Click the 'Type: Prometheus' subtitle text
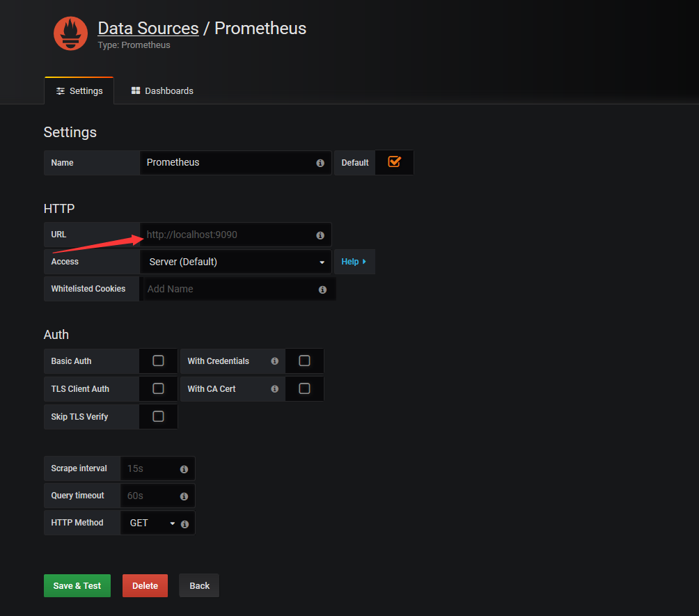This screenshot has width=699, height=616. pos(134,45)
